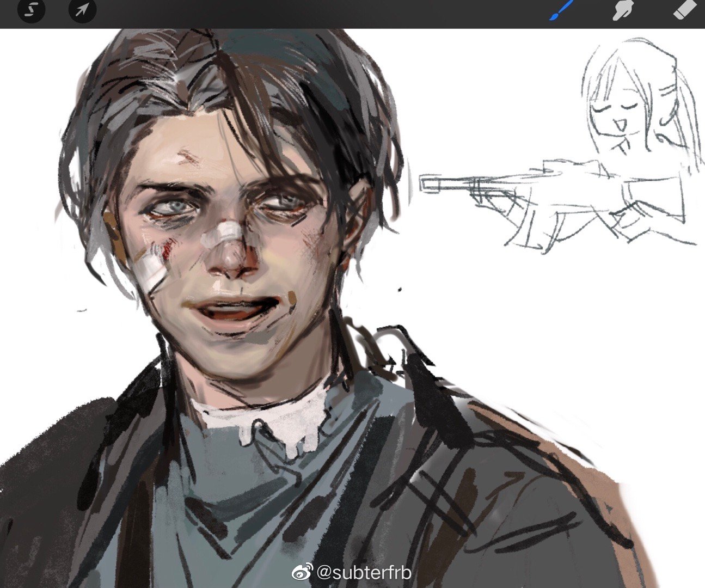Choose the Smudge finger tool
This screenshot has width=705, height=588.
pos(623,10)
